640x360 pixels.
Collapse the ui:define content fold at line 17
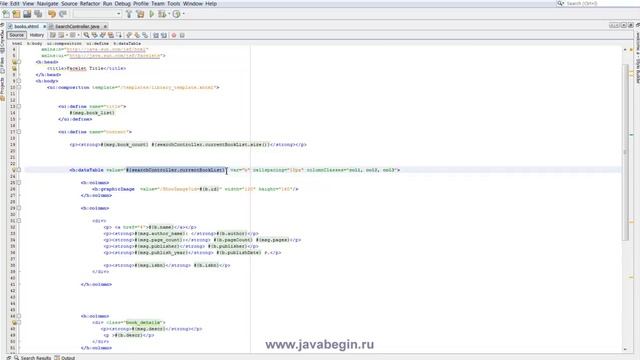19,132
